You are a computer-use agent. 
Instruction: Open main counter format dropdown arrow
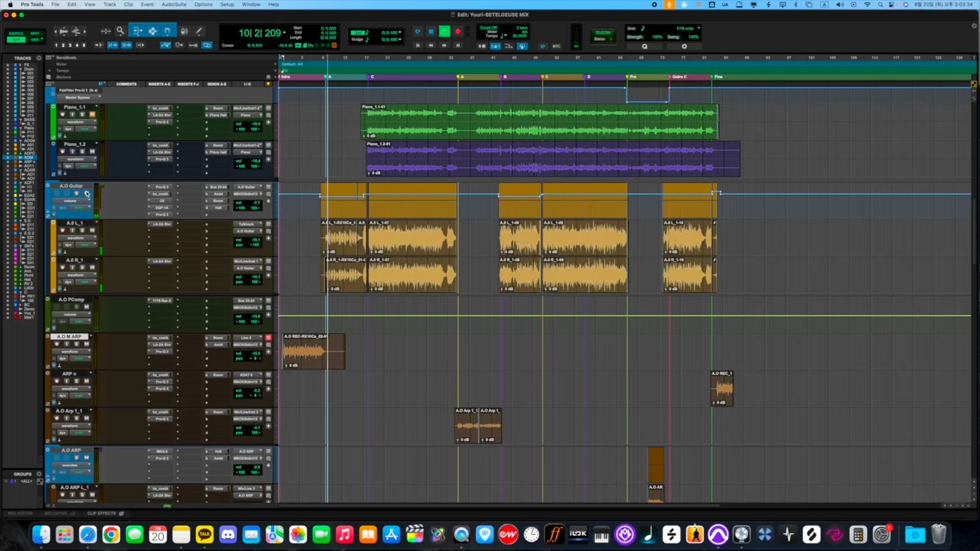point(284,33)
